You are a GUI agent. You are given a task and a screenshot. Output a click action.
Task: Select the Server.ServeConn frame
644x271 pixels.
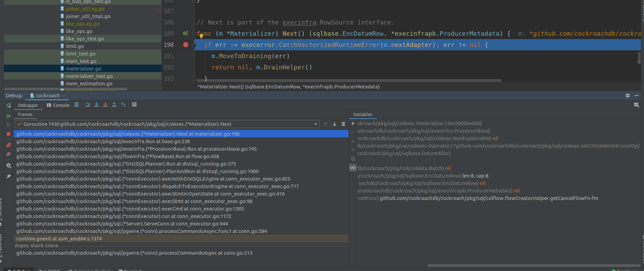coord(181,224)
